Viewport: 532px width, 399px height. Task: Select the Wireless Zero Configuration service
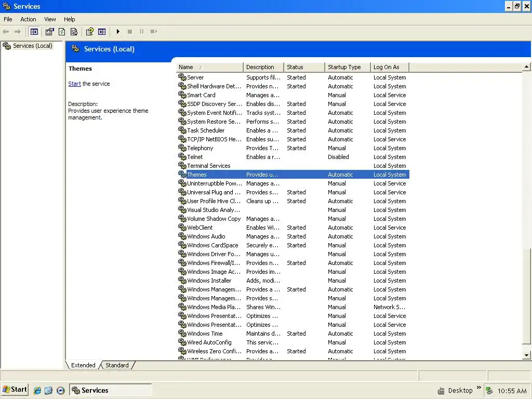click(x=293, y=351)
